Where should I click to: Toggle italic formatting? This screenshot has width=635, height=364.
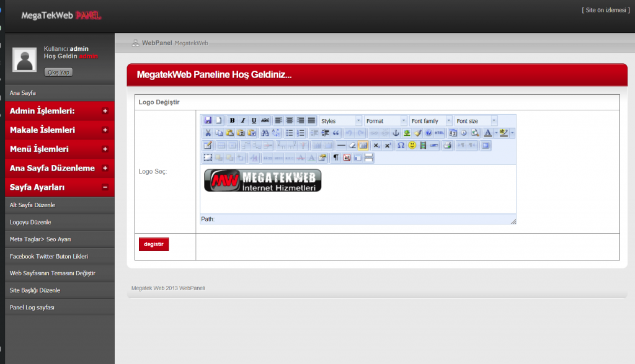[x=243, y=121]
